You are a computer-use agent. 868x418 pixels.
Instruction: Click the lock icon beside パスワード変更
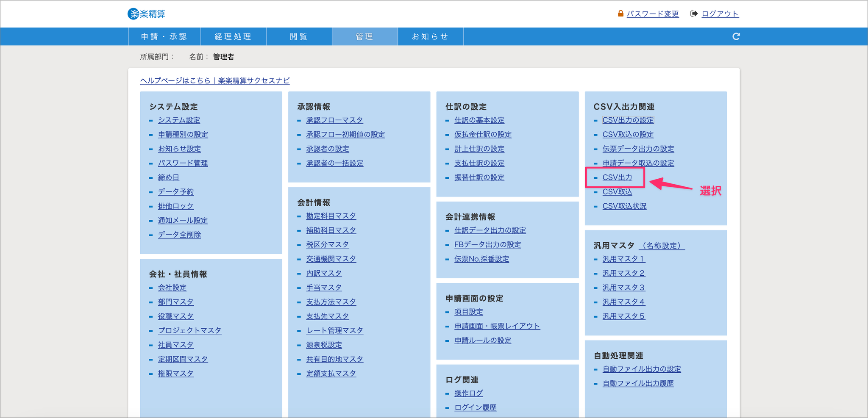click(620, 14)
